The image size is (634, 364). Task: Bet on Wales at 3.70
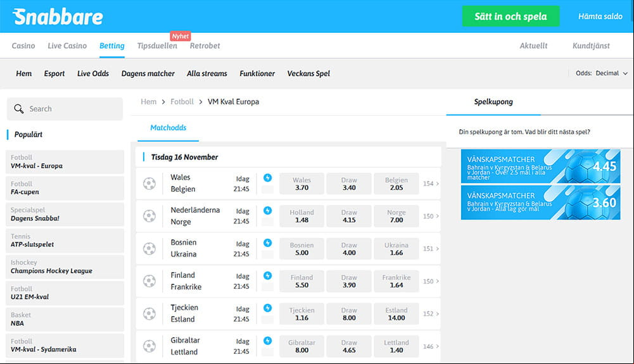point(301,184)
